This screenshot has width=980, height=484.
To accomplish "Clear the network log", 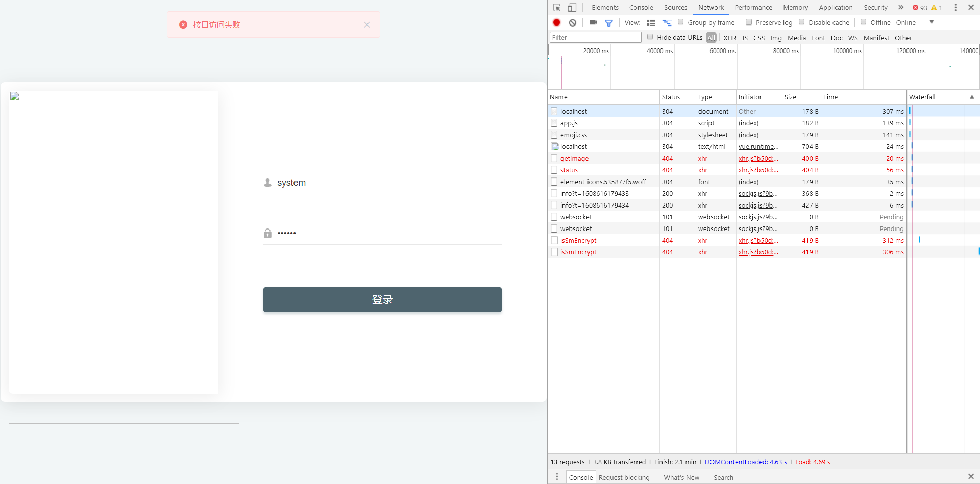I will (x=573, y=22).
